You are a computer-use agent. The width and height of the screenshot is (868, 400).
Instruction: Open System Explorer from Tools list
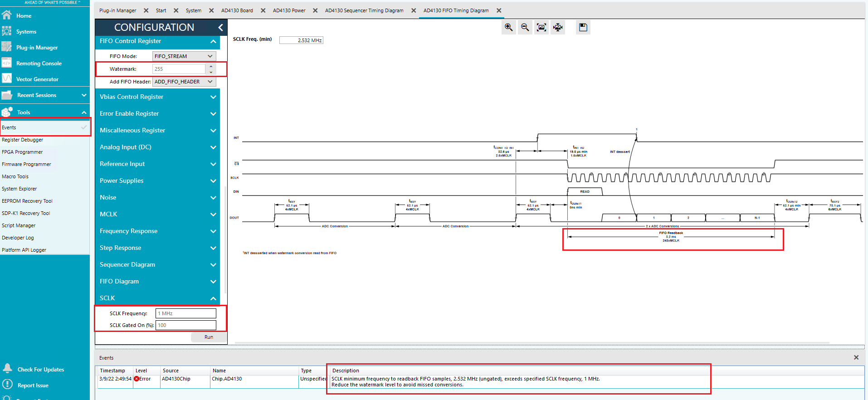[20, 189]
